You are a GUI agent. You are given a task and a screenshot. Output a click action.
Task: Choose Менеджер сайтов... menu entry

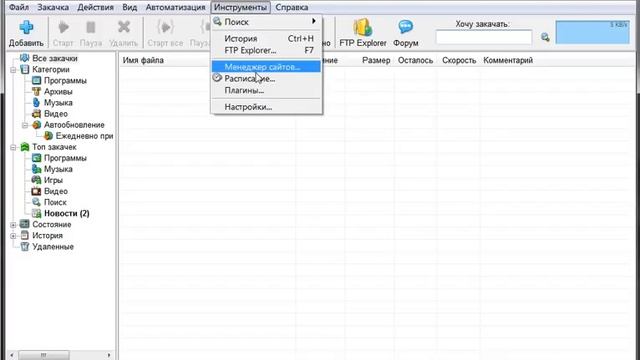pyautogui.click(x=266, y=67)
